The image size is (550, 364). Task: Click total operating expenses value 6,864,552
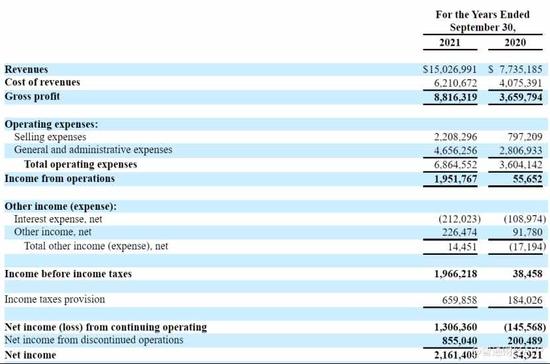click(x=455, y=164)
